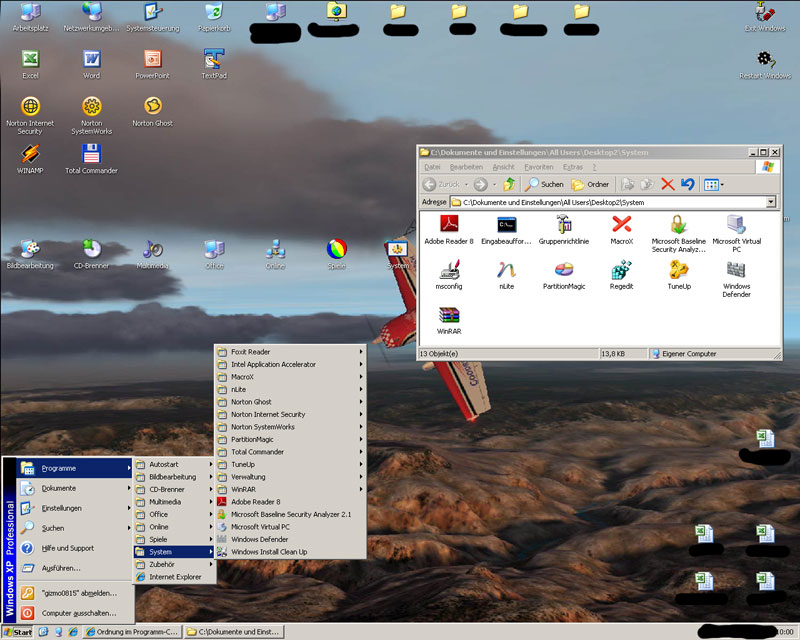This screenshot has width=800, height=640.
Task: Open Hilfe und Support from Start menu
Action: (75, 548)
